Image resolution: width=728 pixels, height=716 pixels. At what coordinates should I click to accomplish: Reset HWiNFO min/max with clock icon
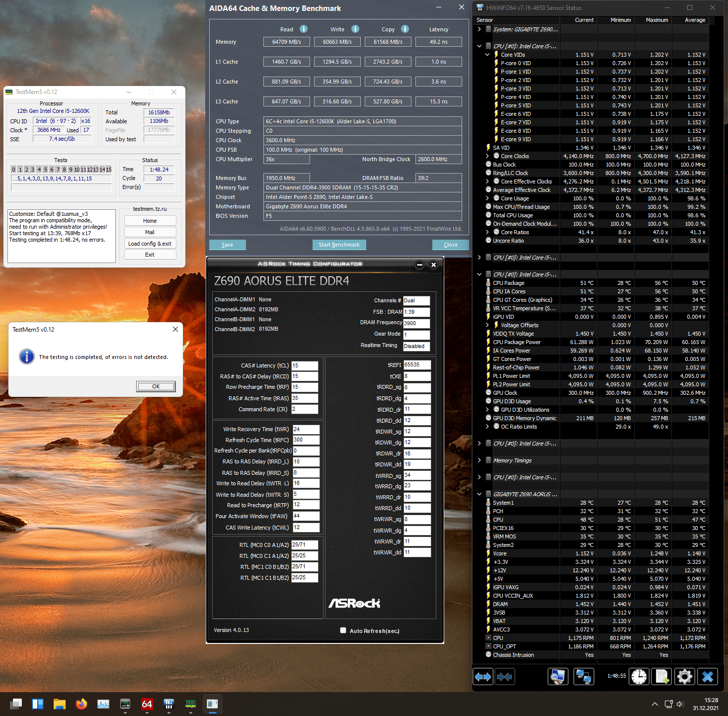click(639, 677)
